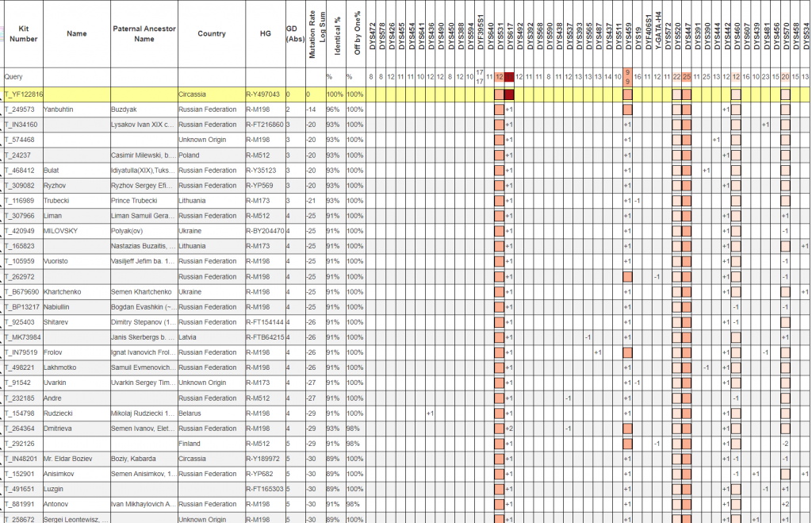Screen dimensions: 812x523
Task: Open kit T_YF122816 in highlighted row
Action: pos(23,94)
